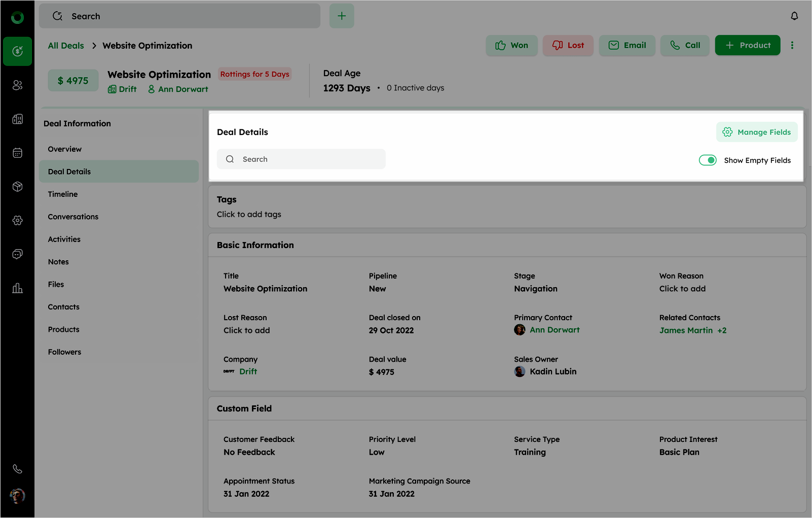Open the three-dot more options menu
The width and height of the screenshot is (812, 518).
point(792,45)
